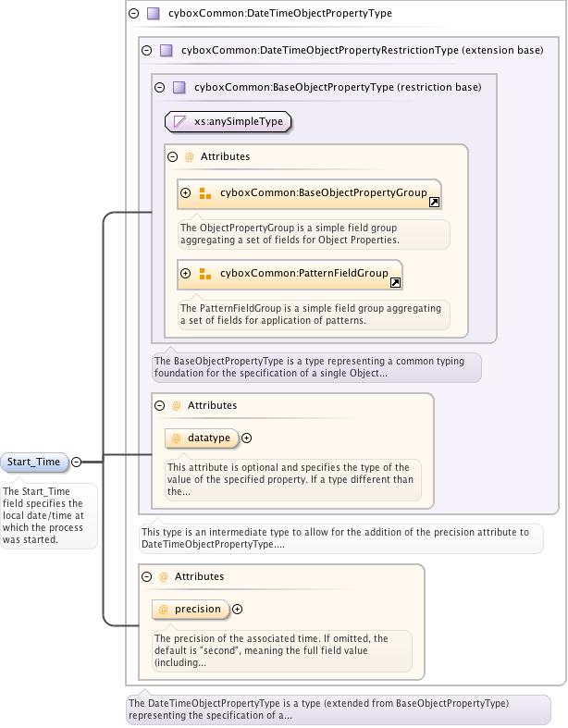Collapse the Attributes section containing datatype

coord(159,405)
